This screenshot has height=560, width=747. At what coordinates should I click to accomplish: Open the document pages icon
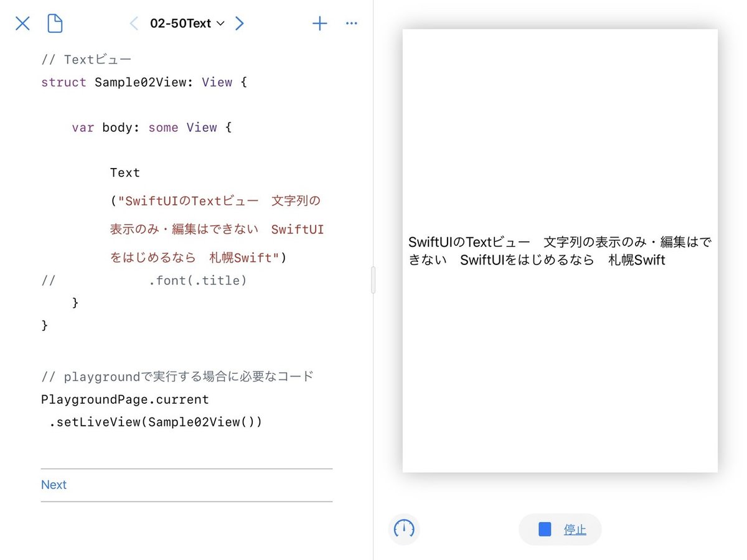pos(55,24)
